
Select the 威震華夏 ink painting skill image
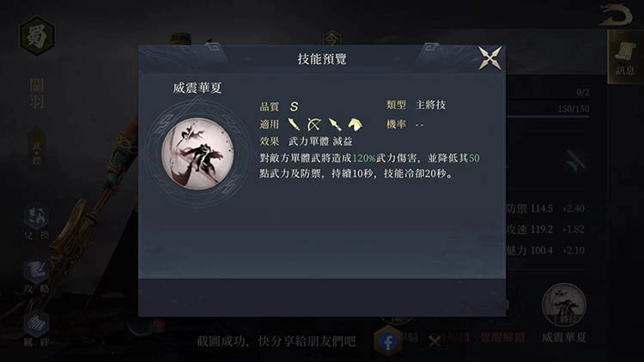197,154
